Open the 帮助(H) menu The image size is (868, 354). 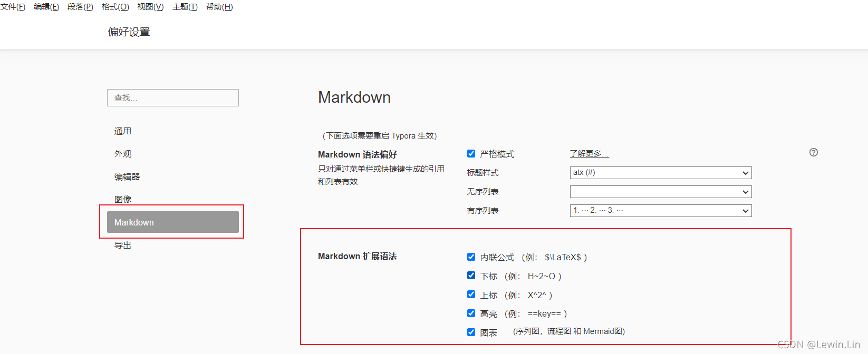point(219,7)
